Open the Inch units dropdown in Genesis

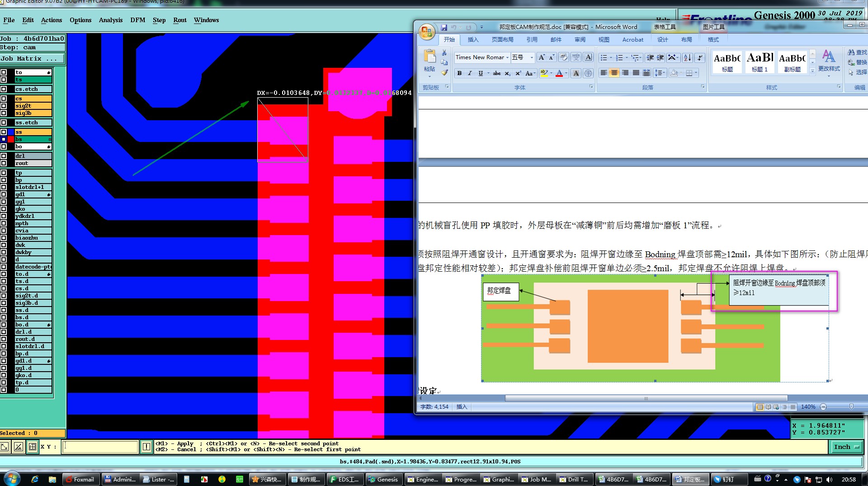[846, 447]
